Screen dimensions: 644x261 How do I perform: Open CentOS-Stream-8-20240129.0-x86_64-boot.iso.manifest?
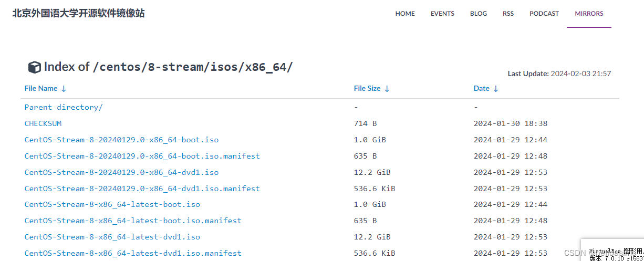click(x=142, y=156)
